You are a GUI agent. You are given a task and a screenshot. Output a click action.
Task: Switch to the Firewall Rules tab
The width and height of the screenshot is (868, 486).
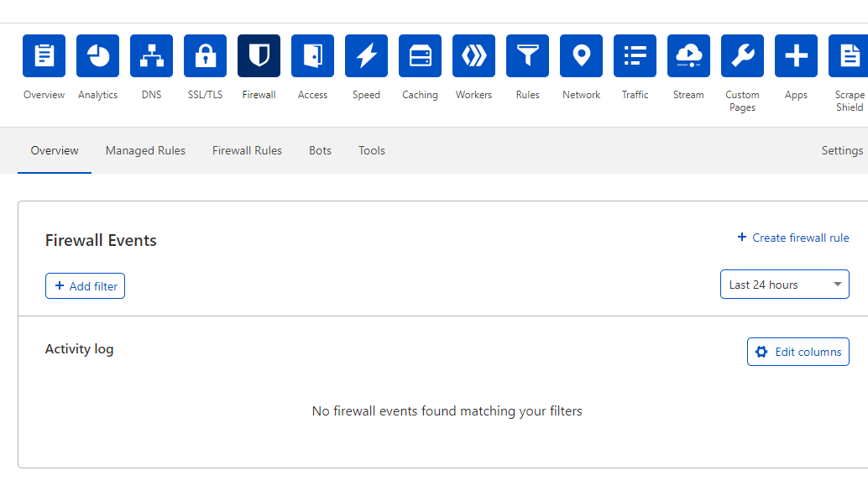(247, 151)
